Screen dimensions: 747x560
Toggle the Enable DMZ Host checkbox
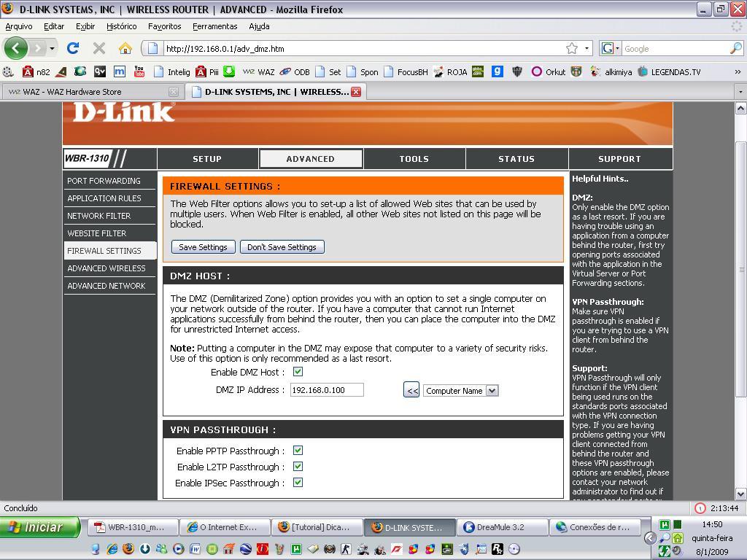click(298, 371)
